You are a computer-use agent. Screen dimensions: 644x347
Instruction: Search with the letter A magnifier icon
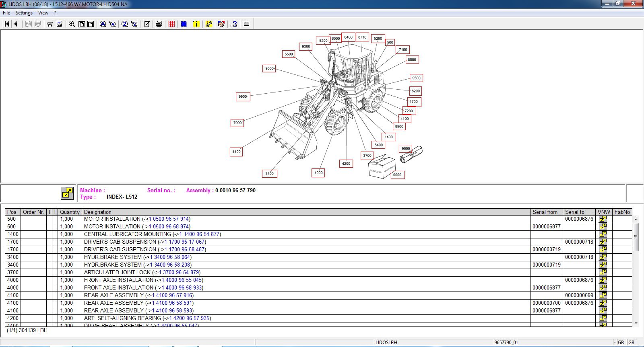click(103, 24)
